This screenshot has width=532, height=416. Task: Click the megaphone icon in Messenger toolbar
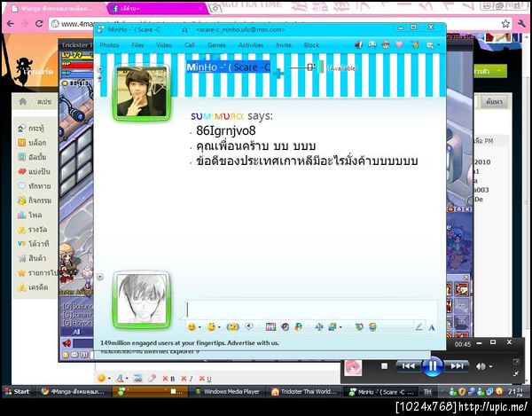tap(358, 44)
